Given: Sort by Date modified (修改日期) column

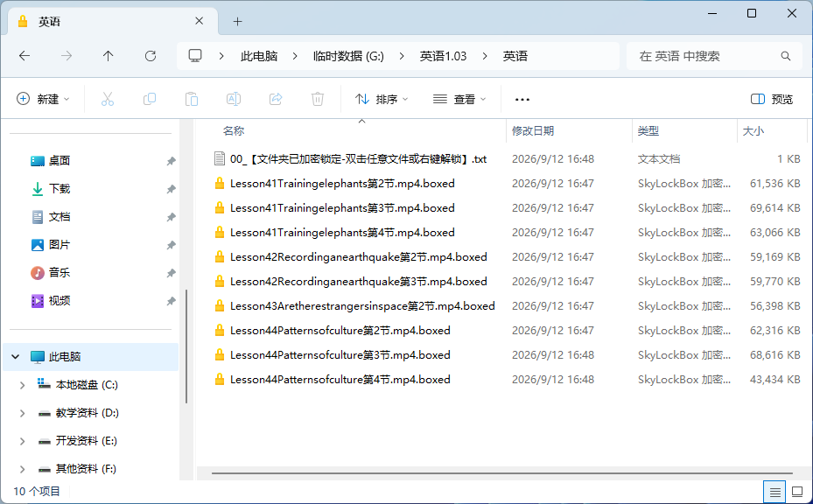Looking at the screenshot, I should pyautogui.click(x=532, y=131).
